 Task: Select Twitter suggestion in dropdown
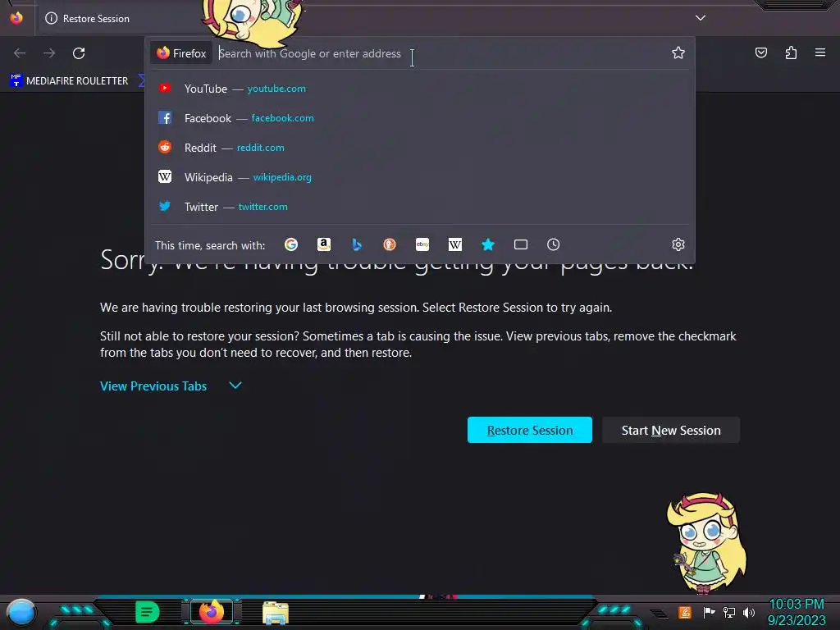pyautogui.click(x=419, y=206)
